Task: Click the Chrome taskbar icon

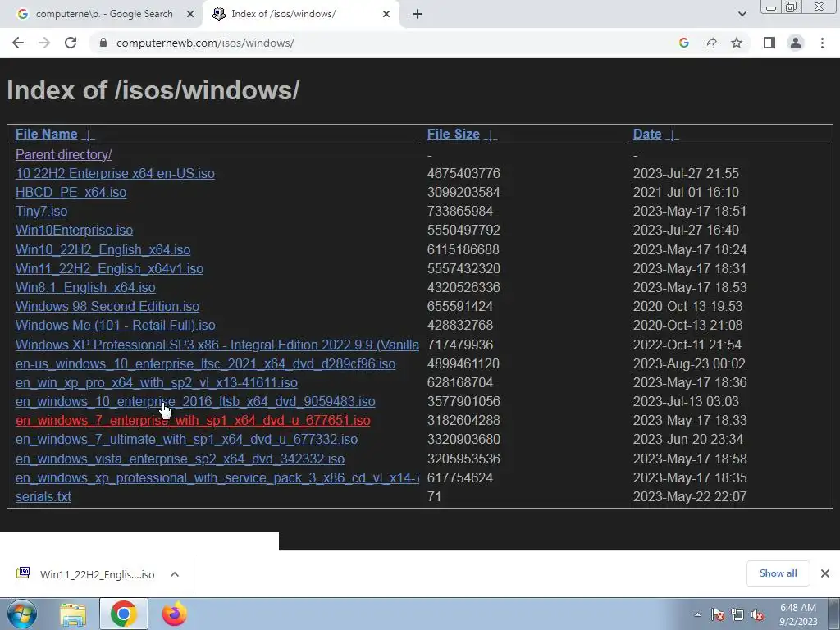Action: [124, 614]
